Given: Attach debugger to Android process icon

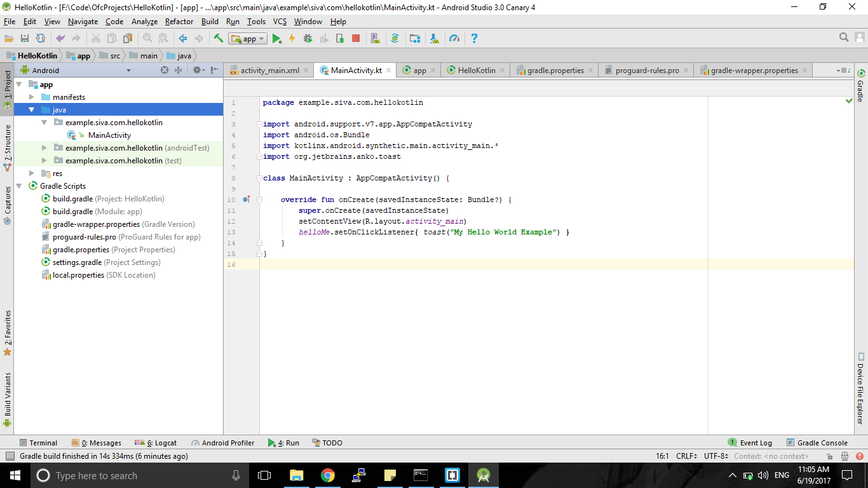Looking at the screenshot, I should (341, 38).
